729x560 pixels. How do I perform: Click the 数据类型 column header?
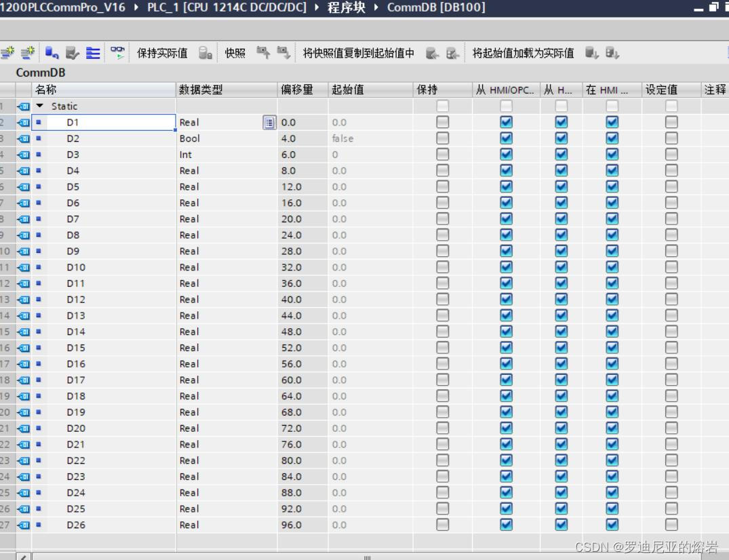(227, 89)
